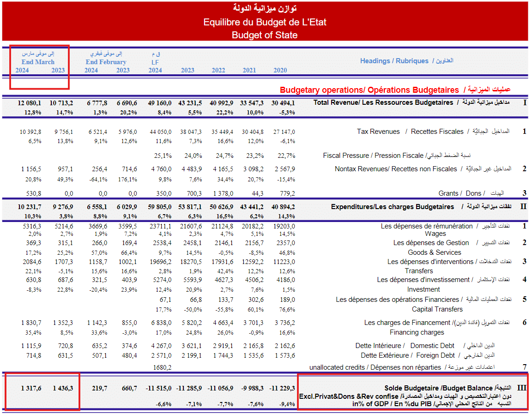Click the Total Revenue value 12 080,1

(30, 102)
